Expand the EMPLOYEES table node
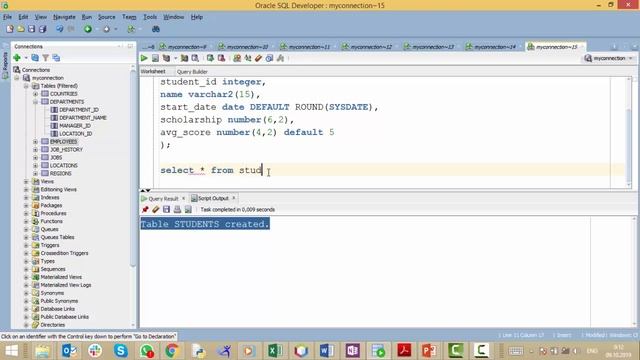640x360 pixels. click(x=36, y=142)
